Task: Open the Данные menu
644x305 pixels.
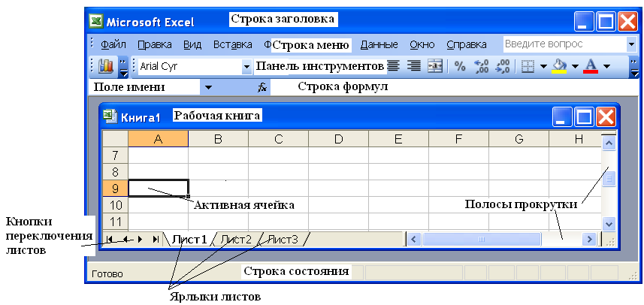Action: [x=379, y=45]
